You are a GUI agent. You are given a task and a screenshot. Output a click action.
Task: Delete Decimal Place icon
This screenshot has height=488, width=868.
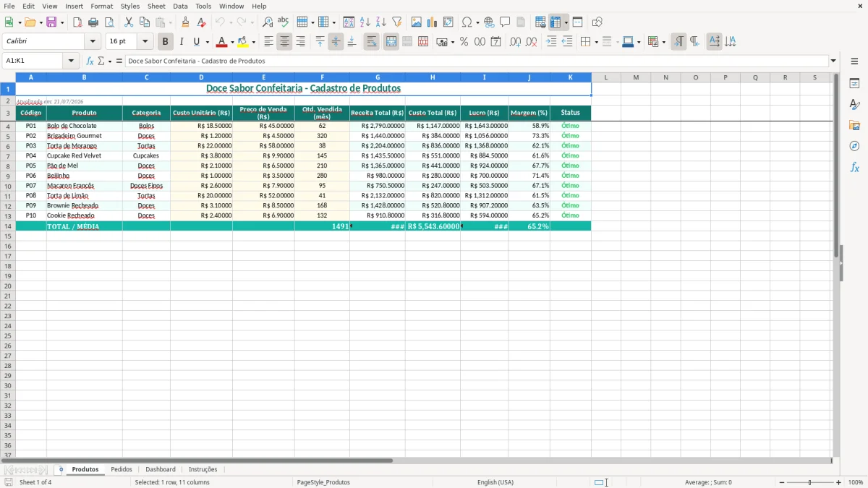532,42
